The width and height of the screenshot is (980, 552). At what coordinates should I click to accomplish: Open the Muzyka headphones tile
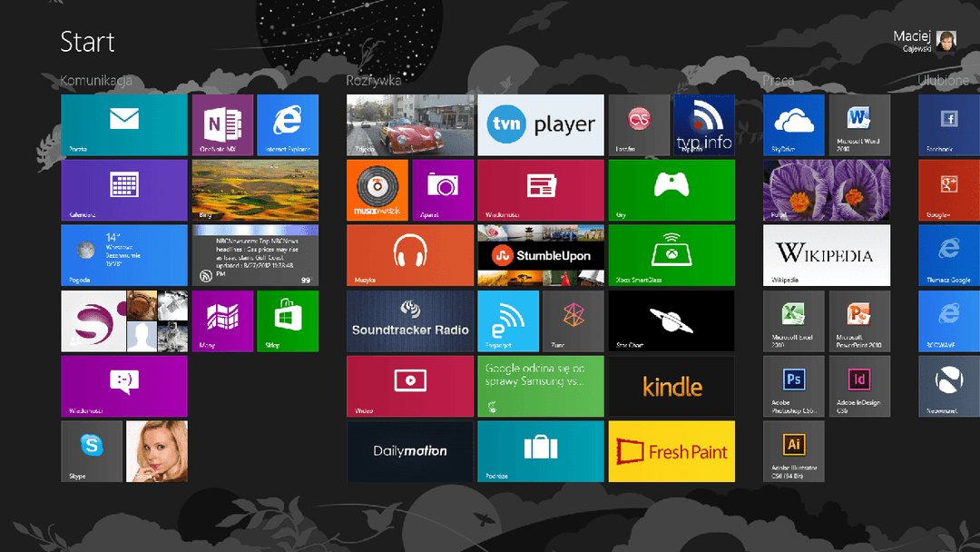410,255
